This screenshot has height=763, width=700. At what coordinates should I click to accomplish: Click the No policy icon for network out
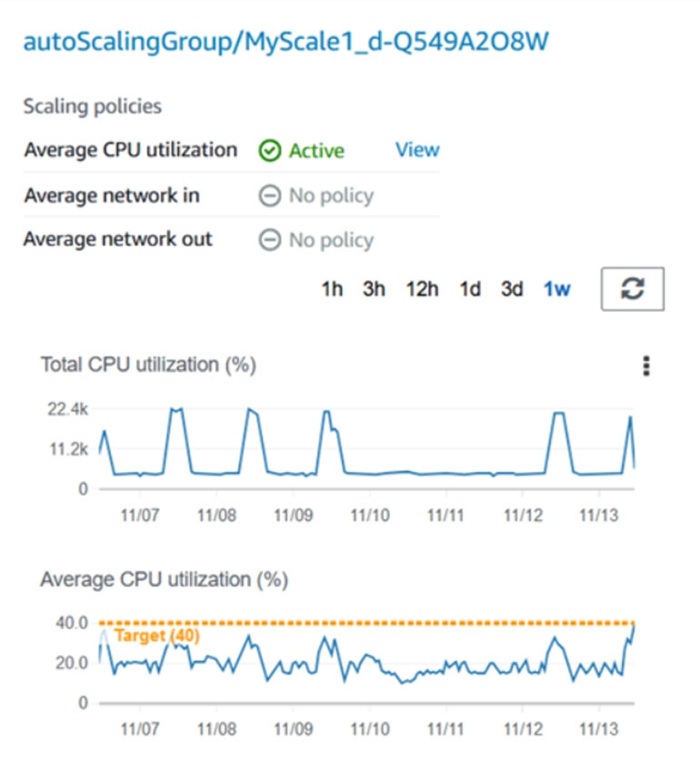[x=269, y=240]
